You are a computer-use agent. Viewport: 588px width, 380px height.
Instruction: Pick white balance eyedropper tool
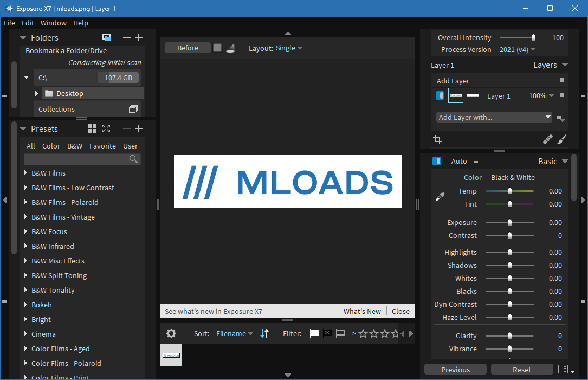pos(440,197)
